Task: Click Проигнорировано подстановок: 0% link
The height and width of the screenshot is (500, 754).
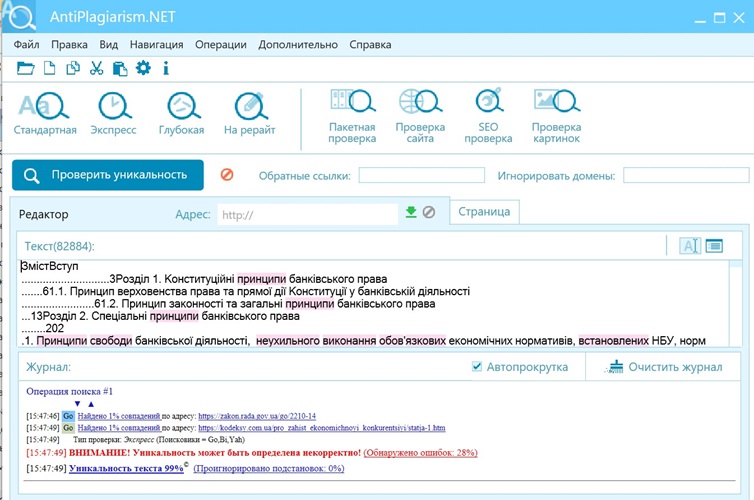Action: click(x=269, y=468)
